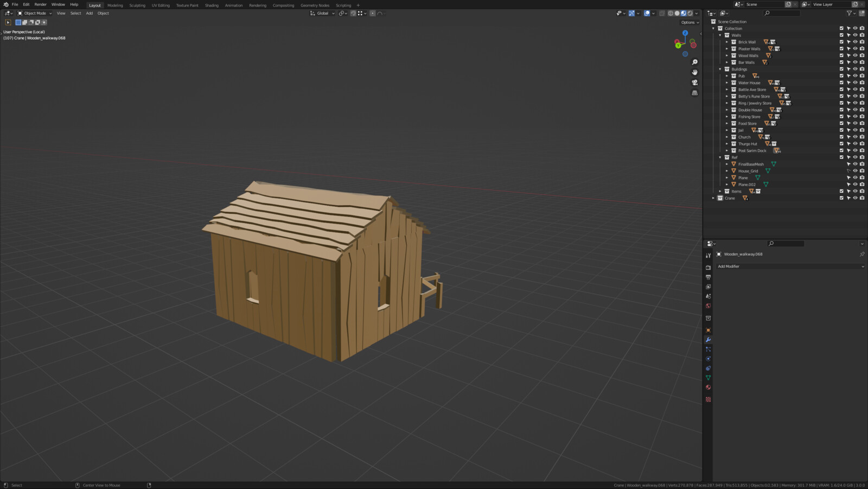
Task: Open the outliner filter dropdown
Action: click(851, 13)
